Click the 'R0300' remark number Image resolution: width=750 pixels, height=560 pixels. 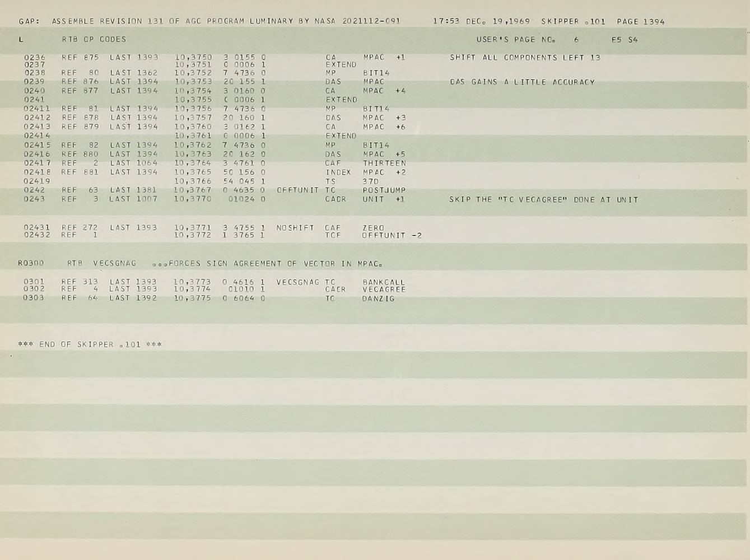31,263
